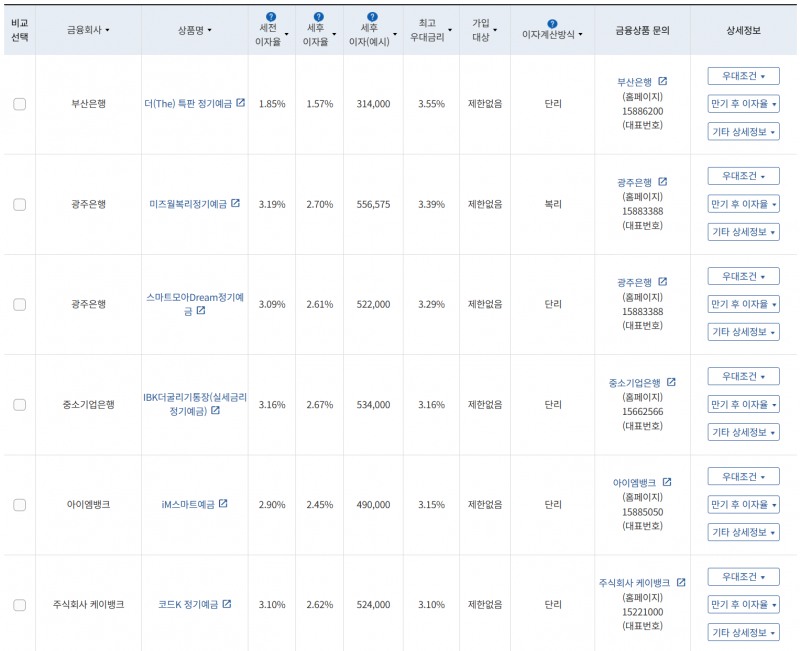Expand 기타 상세정보 for 중소기업은행 row
Image resolution: width=800 pixels, height=651 pixels.
743,433
